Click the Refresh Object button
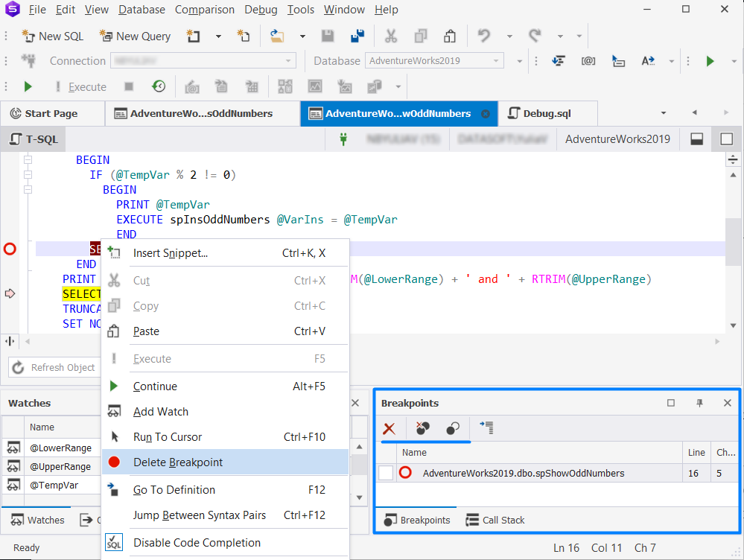 54,367
